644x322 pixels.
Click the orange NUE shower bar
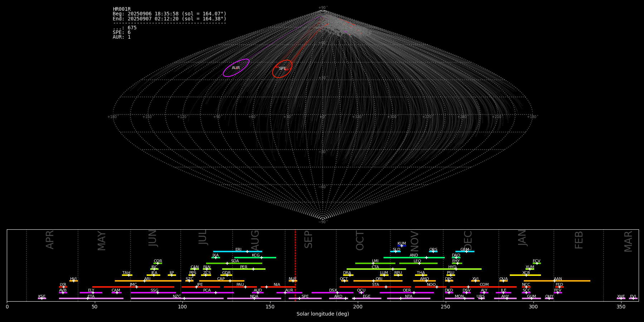pos(293,281)
